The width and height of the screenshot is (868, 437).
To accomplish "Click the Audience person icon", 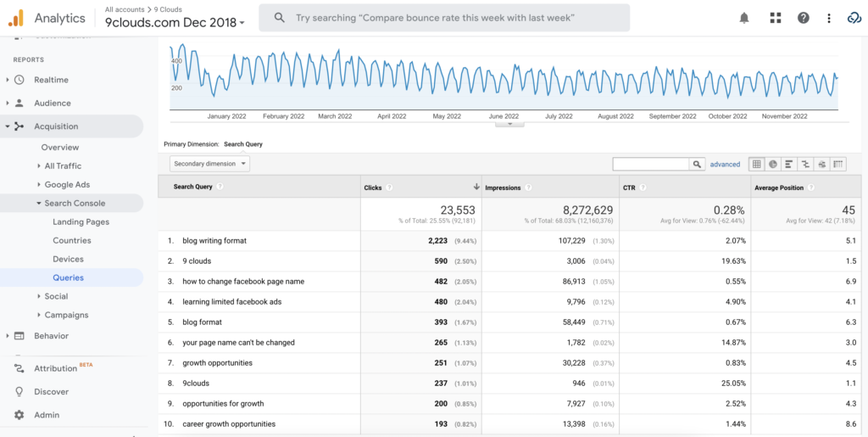I will point(19,103).
